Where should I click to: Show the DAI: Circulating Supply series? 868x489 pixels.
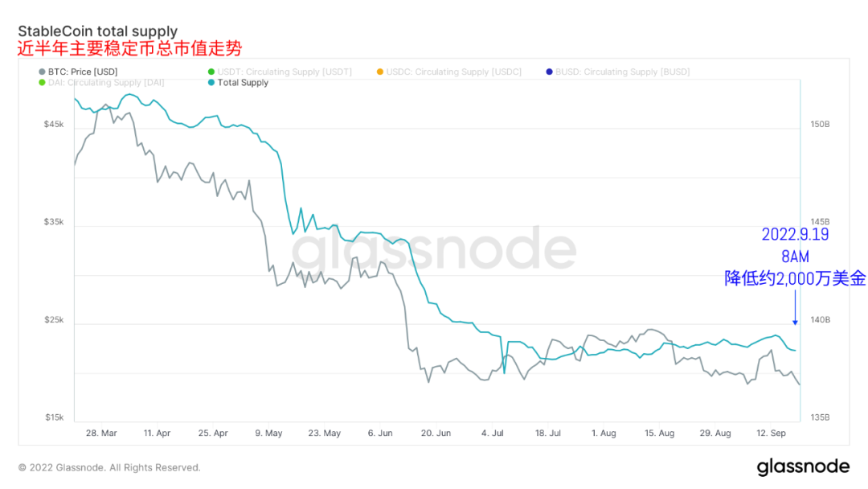click(x=101, y=83)
